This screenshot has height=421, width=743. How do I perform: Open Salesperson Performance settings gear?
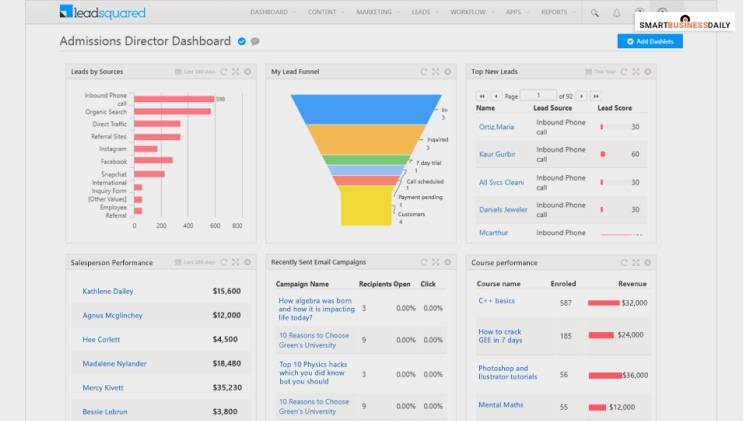click(x=247, y=262)
